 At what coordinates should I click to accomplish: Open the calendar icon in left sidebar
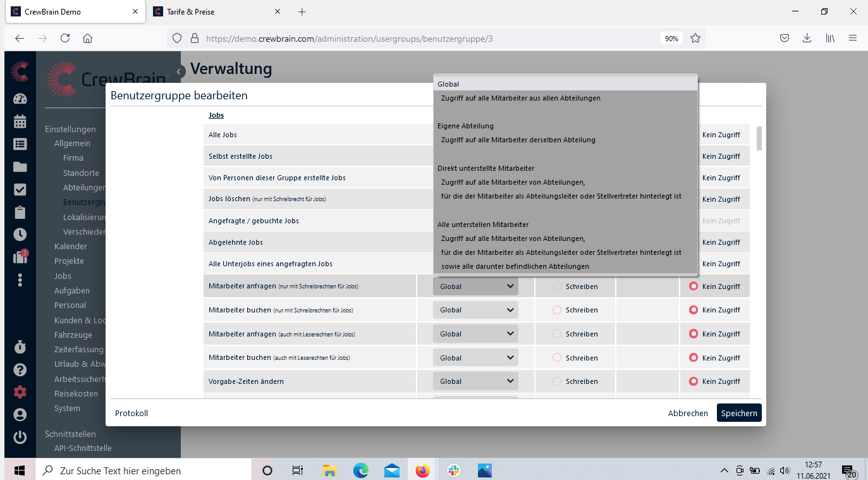click(x=20, y=121)
